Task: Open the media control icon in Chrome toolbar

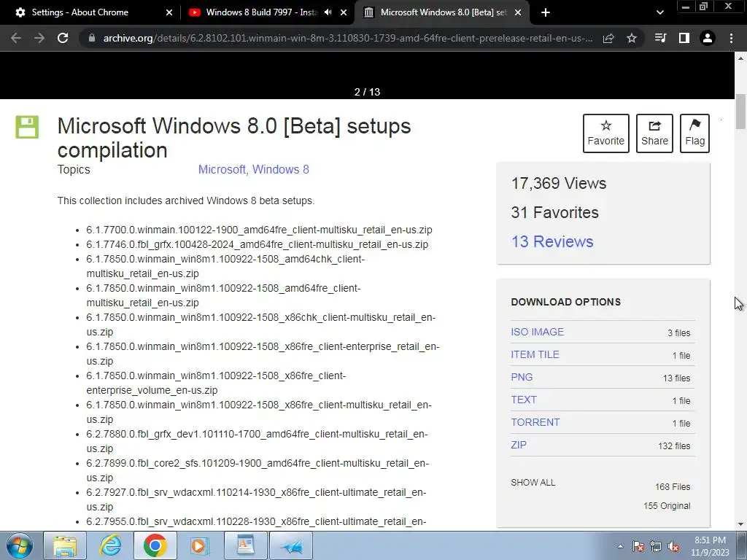Action: coord(660,38)
